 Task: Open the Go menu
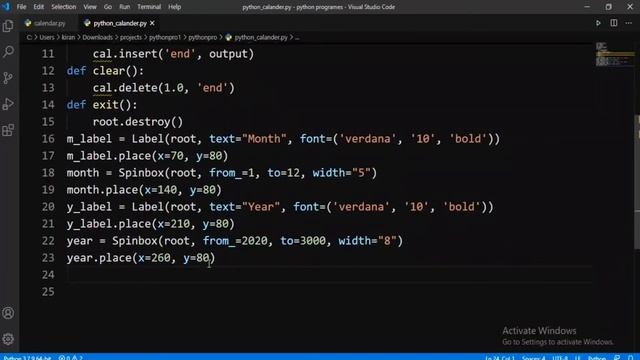pos(108,7)
